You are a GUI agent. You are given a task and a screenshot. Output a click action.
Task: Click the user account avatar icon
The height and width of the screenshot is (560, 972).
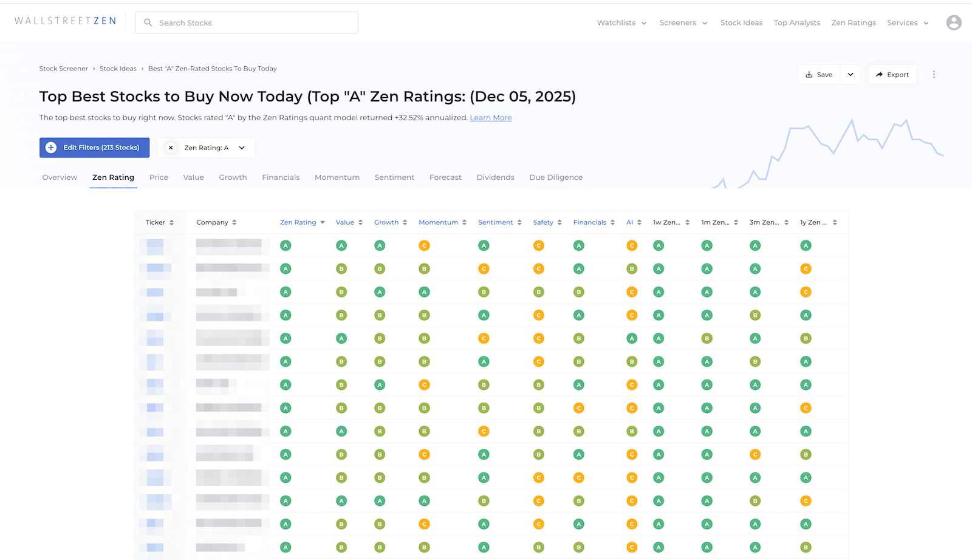click(953, 23)
